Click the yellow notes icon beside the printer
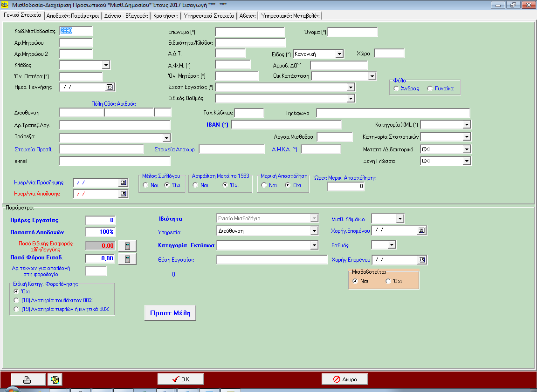The image size is (537, 392). (55, 379)
